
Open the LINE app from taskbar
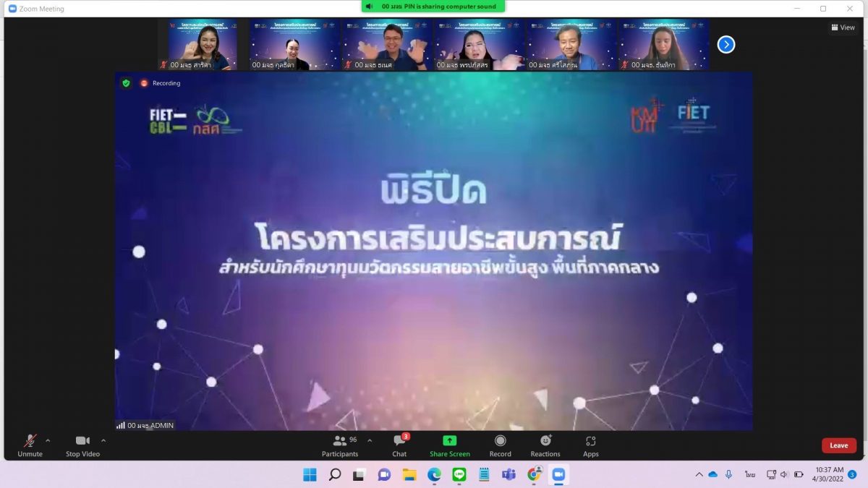click(x=459, y=474)
